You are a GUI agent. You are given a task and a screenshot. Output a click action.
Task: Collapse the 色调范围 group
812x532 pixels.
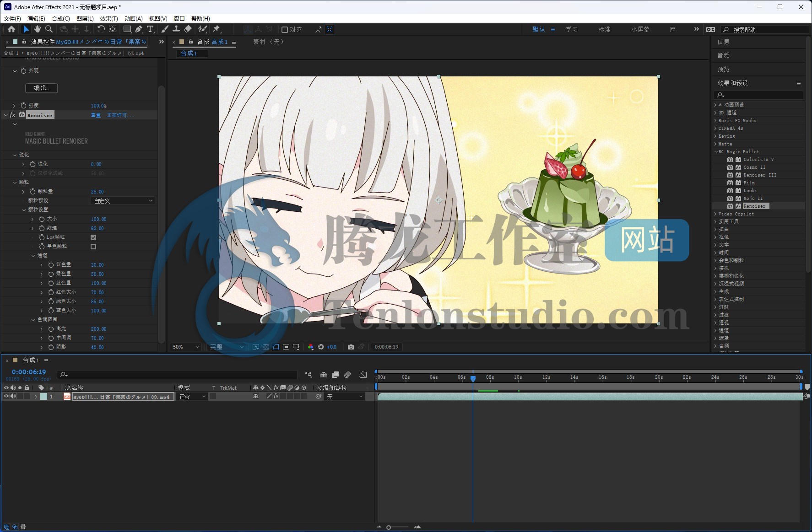tap(33, 320)
